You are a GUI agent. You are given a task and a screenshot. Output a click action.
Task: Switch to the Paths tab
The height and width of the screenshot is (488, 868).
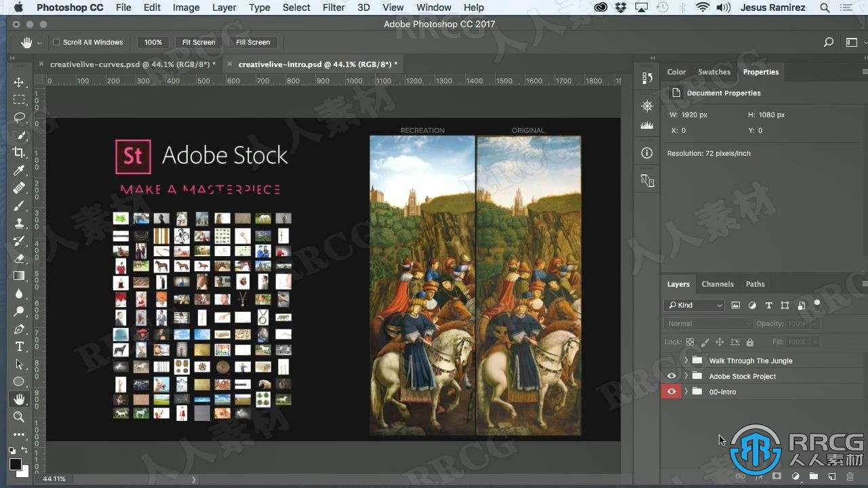point(755,284)
